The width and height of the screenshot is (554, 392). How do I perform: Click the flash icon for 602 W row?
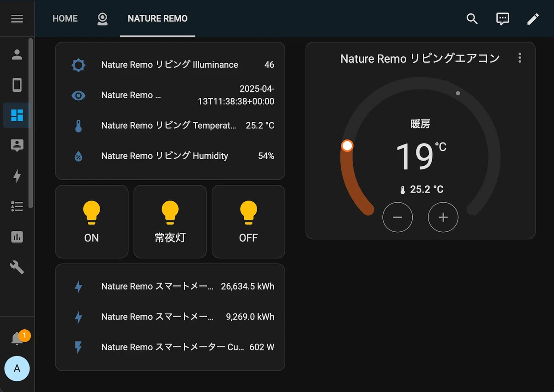[78, 347]
